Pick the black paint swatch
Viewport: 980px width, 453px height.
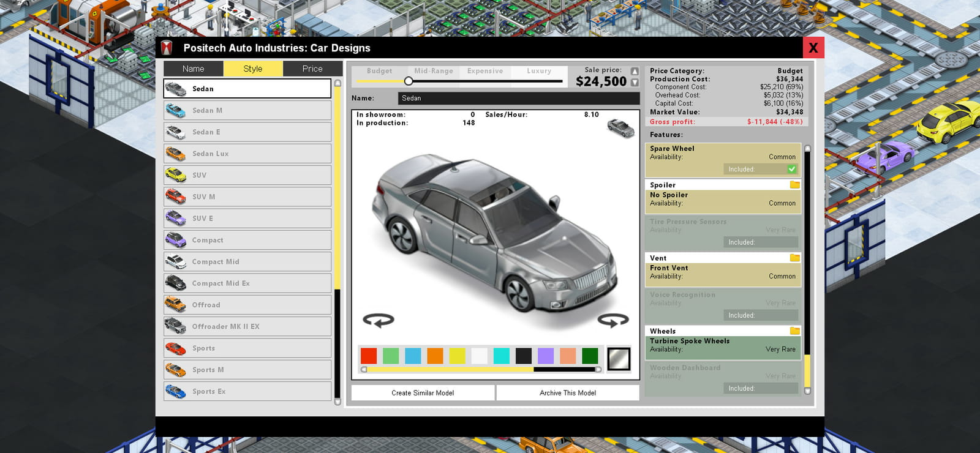(x=524, y=356)
